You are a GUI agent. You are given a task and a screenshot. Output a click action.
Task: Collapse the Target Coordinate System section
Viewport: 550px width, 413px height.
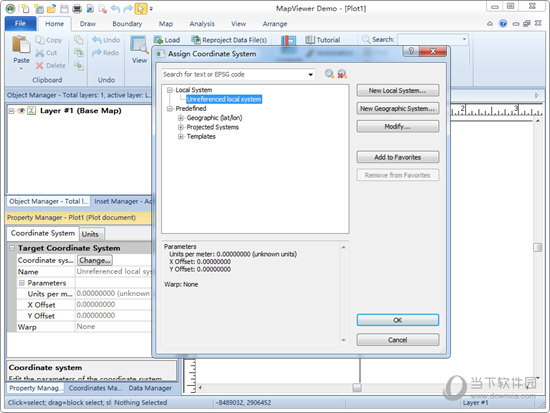pos(12,248)
